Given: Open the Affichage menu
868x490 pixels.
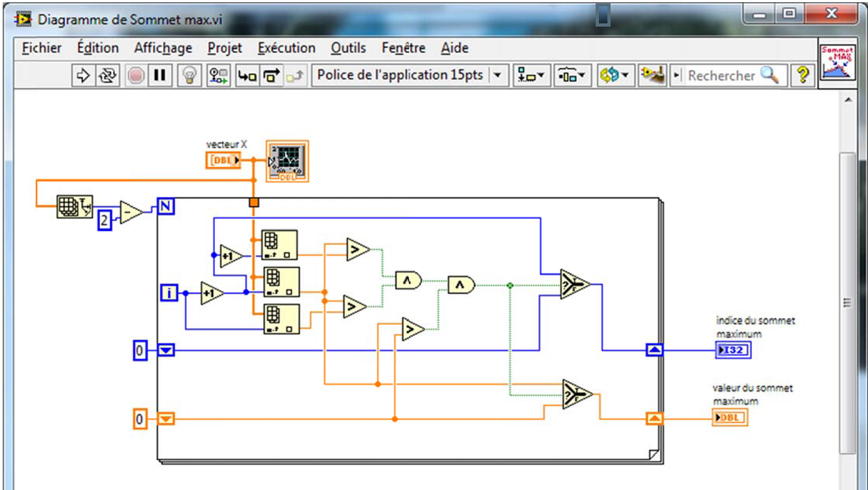Looking at the screenshot, I should [163, 48].
